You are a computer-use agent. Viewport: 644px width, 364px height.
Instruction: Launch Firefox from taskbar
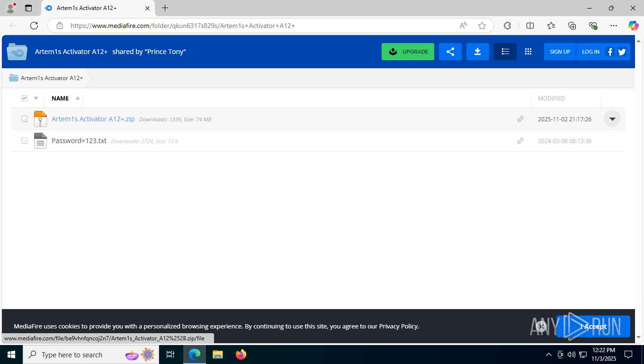[x=241, y=355]
